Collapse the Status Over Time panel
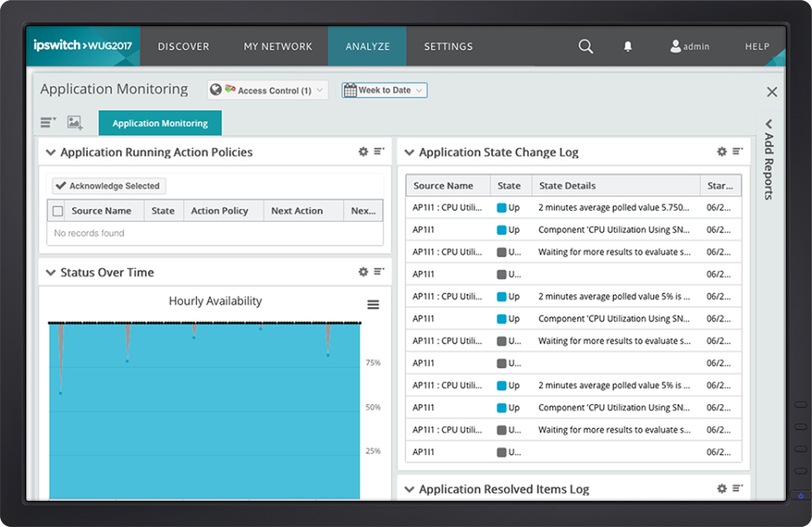 (x=50, y=272)
